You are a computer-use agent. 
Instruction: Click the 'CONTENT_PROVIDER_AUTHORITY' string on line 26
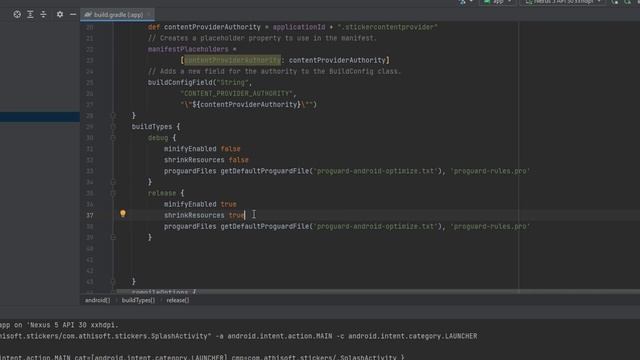pyautogui.click(x=237, y=93)
